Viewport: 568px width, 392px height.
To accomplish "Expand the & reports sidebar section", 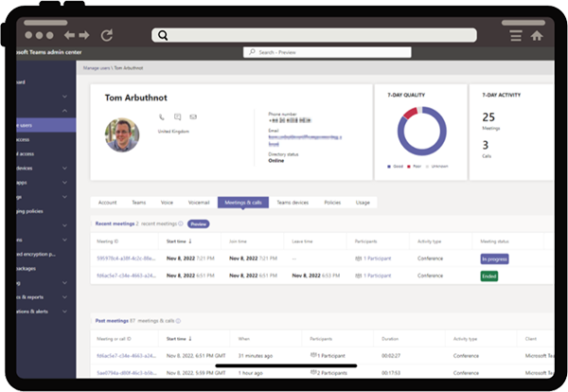I will tap(64, 297).
